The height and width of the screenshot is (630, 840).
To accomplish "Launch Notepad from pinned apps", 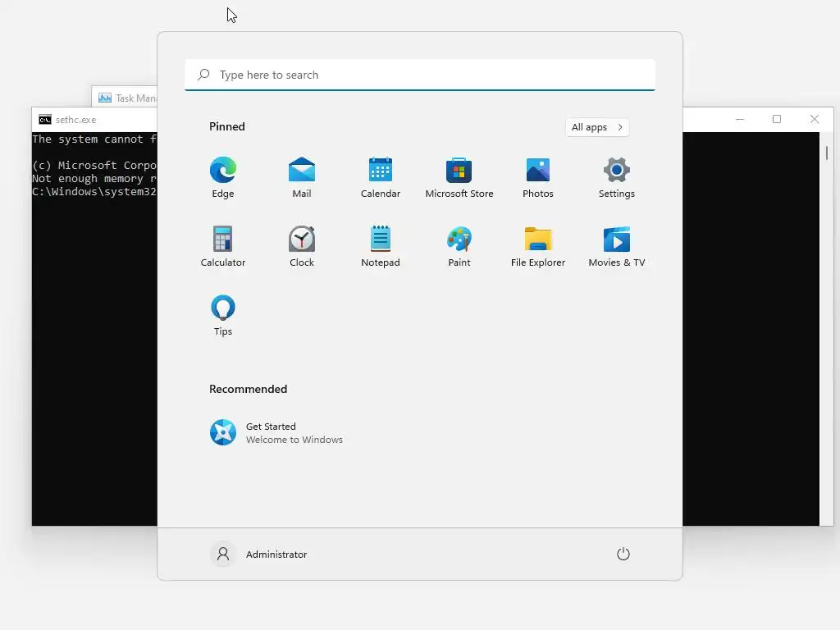I will click(381, 246).
